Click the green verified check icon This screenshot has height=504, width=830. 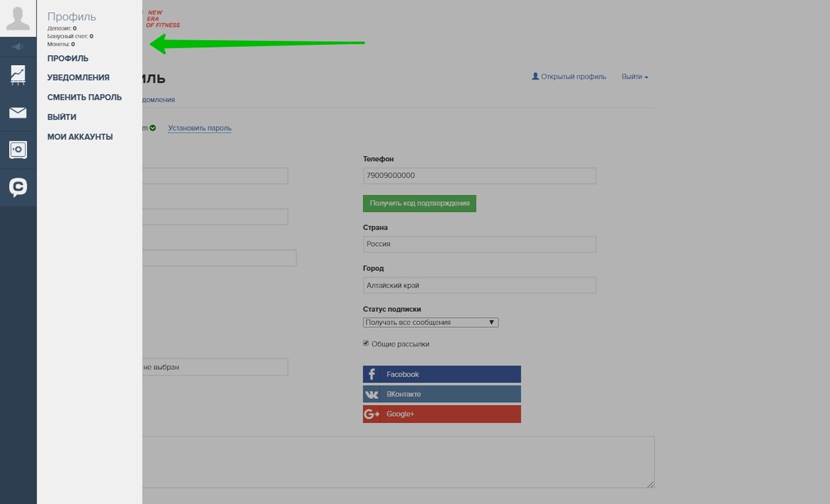click(x=153, y=128)
